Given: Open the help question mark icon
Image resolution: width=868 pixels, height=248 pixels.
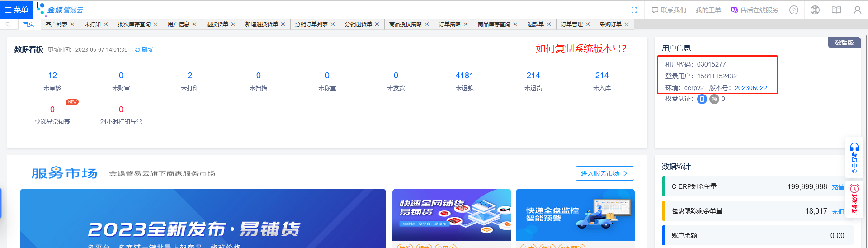Looking at the screenshot, I should tap(794, 10).
